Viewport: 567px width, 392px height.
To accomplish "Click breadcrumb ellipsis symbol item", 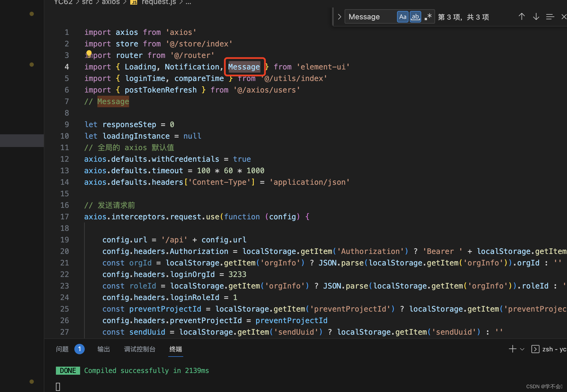I will click(x=188, y=2).
